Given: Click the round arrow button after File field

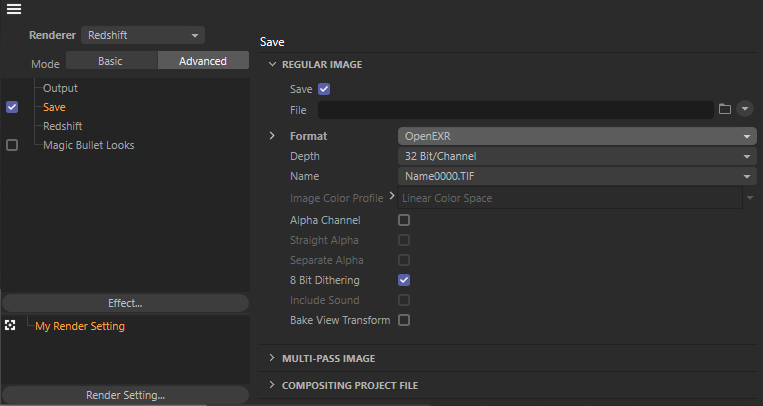Looking at the screenshot, I should point(745,109).
